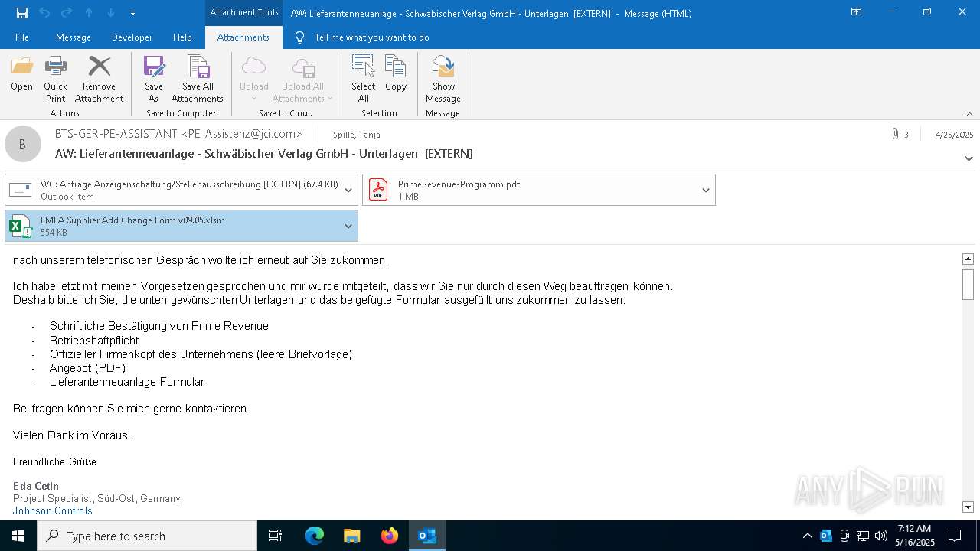Click the PDF icon of PrimeRevenue-Programm.pdf
The height and width of the screenshot is (551, 980).
point(378,190)
